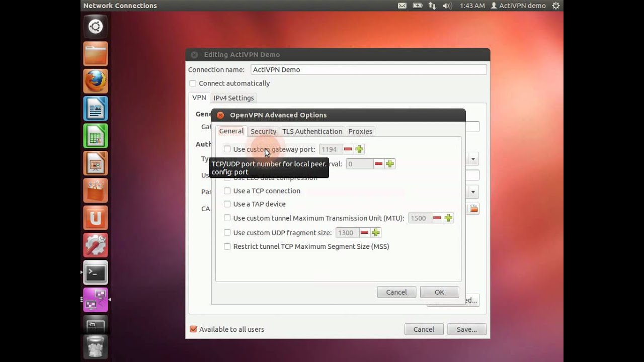Click the Connection name input field
The image size is (644, 362).
coord(369,69)
